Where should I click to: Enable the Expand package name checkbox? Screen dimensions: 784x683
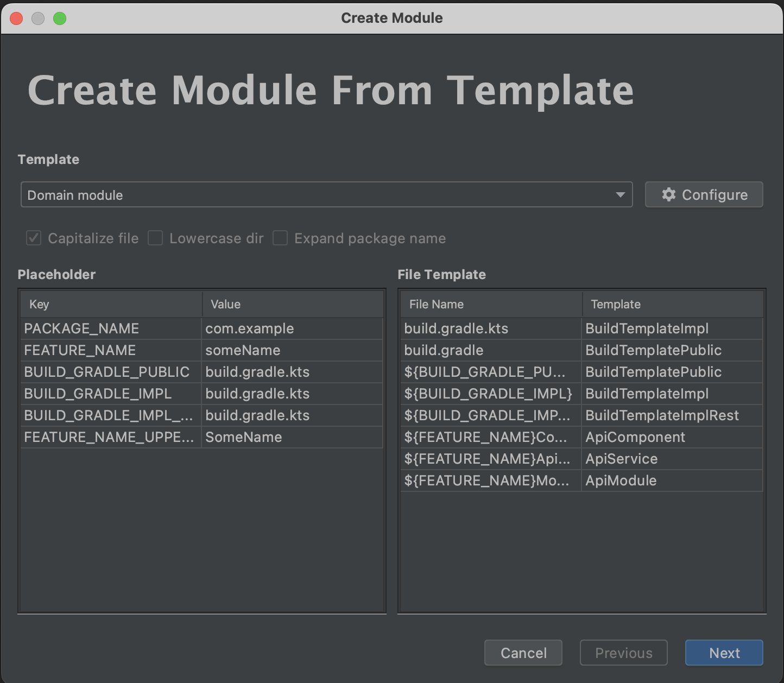(x=280, y=238)
